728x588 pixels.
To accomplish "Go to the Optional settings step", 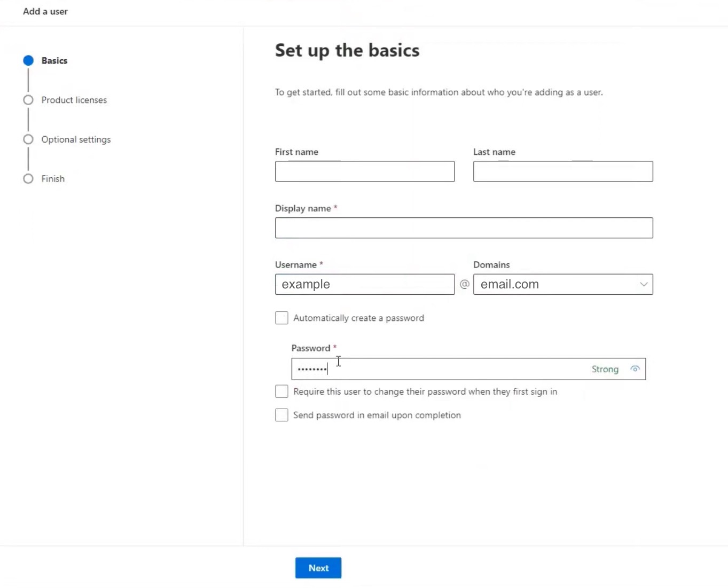I will pos(76,140).
